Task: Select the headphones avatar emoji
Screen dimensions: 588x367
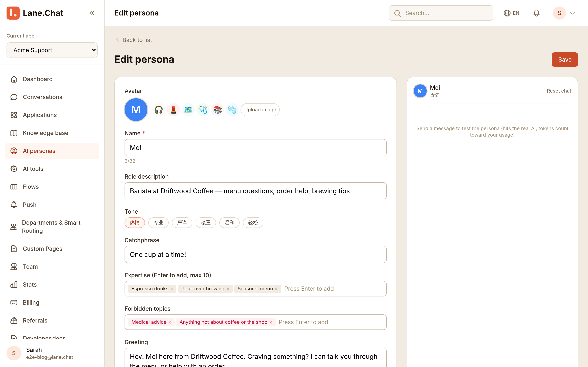Action: pyautogui.click(x=159, y=110)
